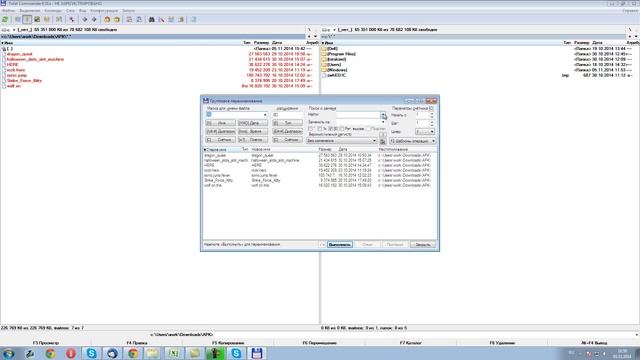Image resolution: width=640 pixels, height=360 pixels.
Task: Toggle the 1x replace-once checkbox
Action: (x=319, y=129)
